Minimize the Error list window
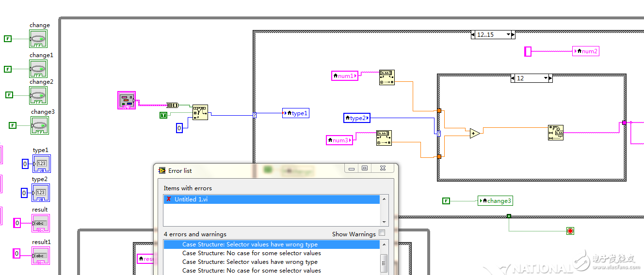Image resolution: width=644 pixels, height=275 pixels. [352, 168]
